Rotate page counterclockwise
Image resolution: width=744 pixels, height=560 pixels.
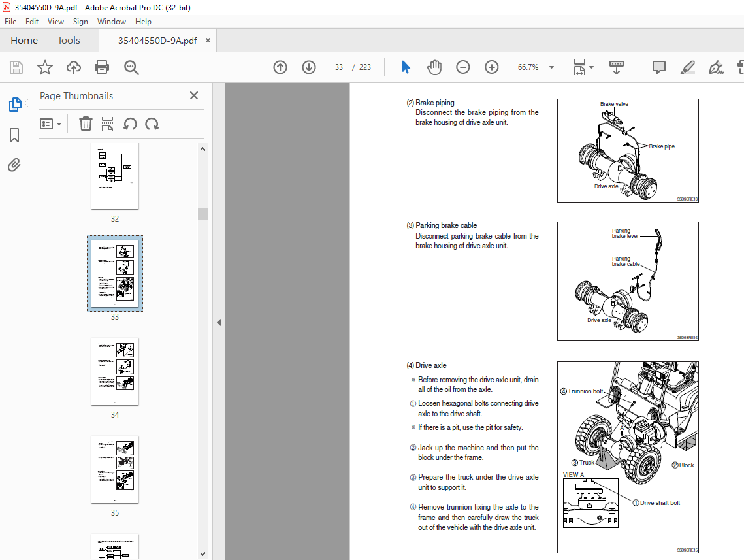coord(130,124)
